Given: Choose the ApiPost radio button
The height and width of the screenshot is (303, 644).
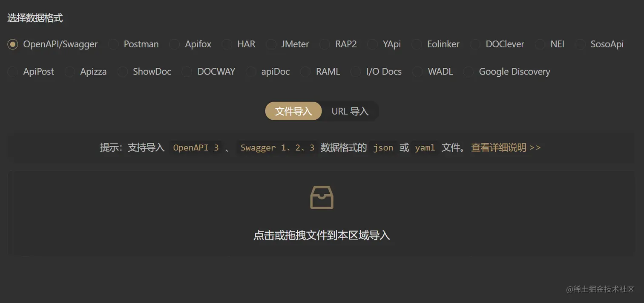Looking at the screenshot, I should point(13,72).
